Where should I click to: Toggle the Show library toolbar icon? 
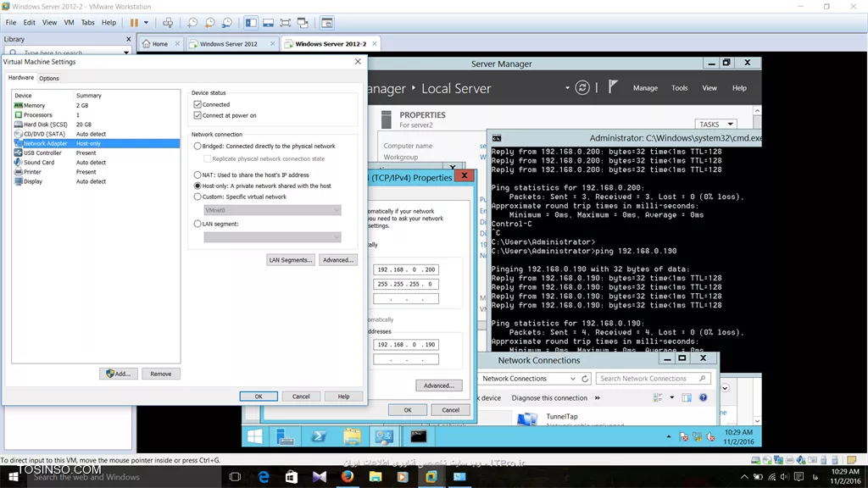tap(251, 23)
